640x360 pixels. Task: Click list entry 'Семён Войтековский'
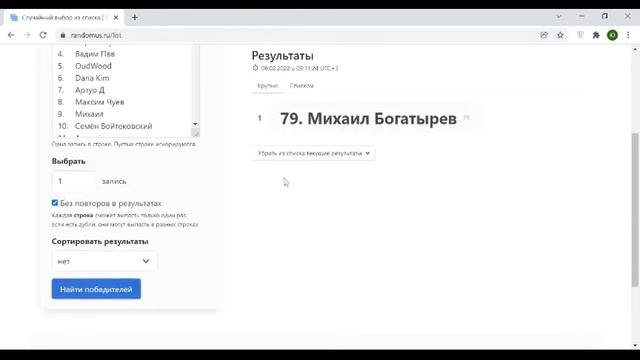click(x=113, y=126)
